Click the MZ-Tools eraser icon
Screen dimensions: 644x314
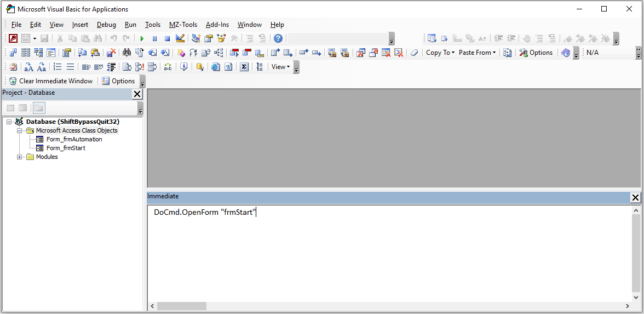coord(414,53)
